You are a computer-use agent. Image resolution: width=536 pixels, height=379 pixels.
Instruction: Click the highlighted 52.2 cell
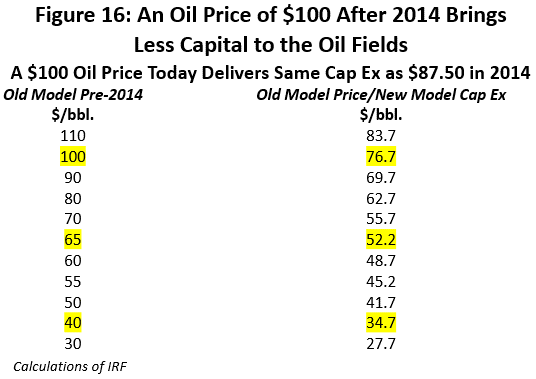381,239
